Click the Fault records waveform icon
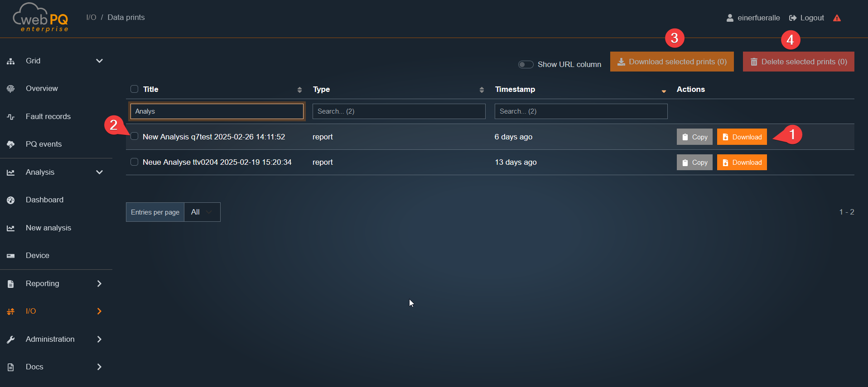This screenshot has width=868, height=387. click(11, 117)
